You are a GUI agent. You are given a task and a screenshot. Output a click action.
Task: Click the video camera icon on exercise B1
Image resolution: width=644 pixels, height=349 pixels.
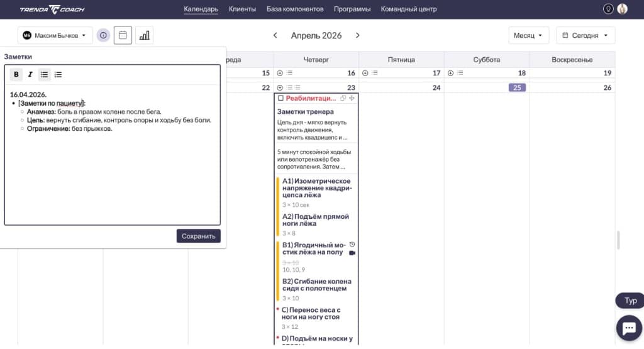point(352,253)
